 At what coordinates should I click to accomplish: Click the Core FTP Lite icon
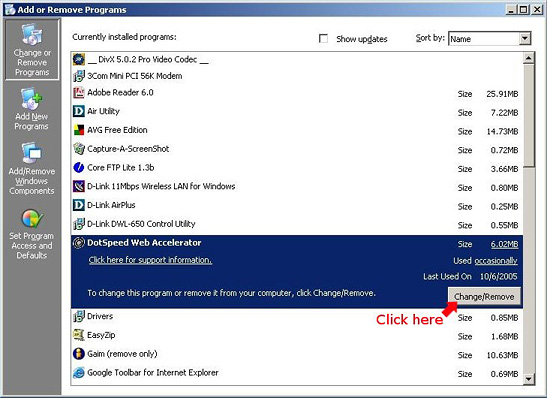point(79,168)
